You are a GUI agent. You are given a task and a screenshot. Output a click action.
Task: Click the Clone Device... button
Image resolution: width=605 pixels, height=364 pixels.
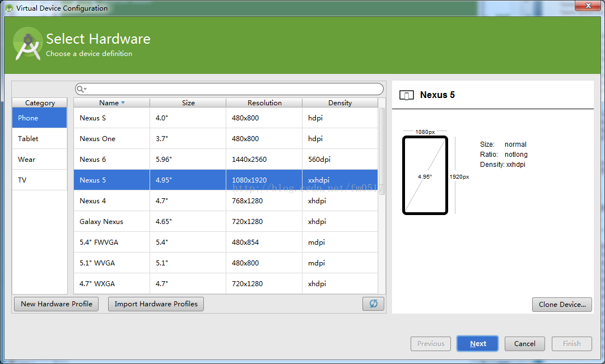tap(562, 304)
